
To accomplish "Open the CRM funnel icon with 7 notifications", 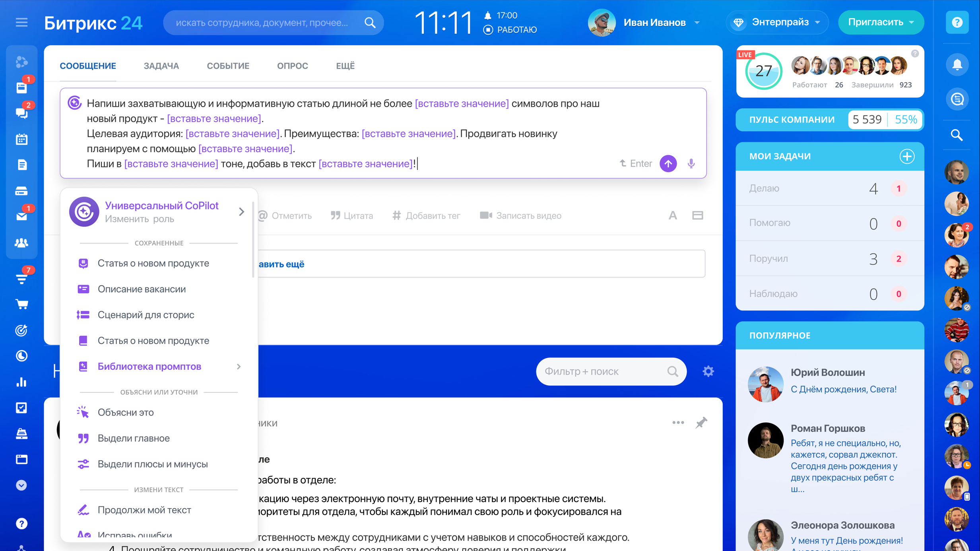I will pos(21,278).
